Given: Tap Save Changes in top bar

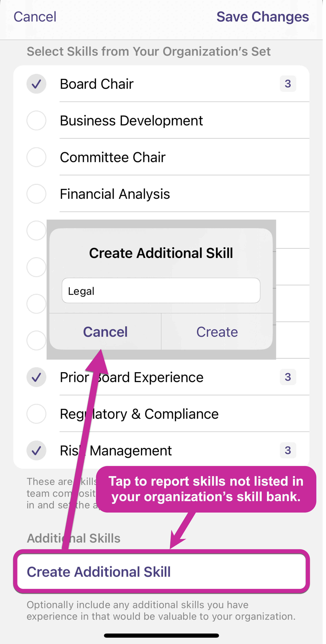Looking at the screenshot, I should click(262, 17).
